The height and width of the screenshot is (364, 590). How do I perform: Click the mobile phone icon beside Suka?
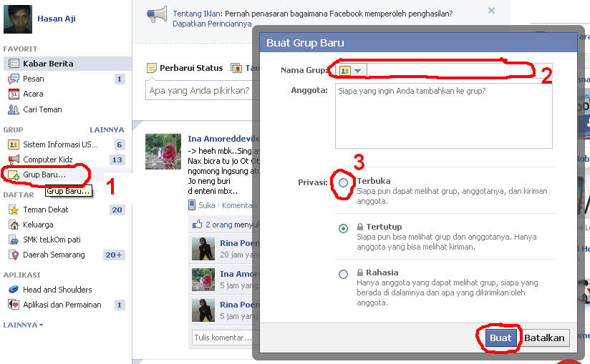click(191, 205)
